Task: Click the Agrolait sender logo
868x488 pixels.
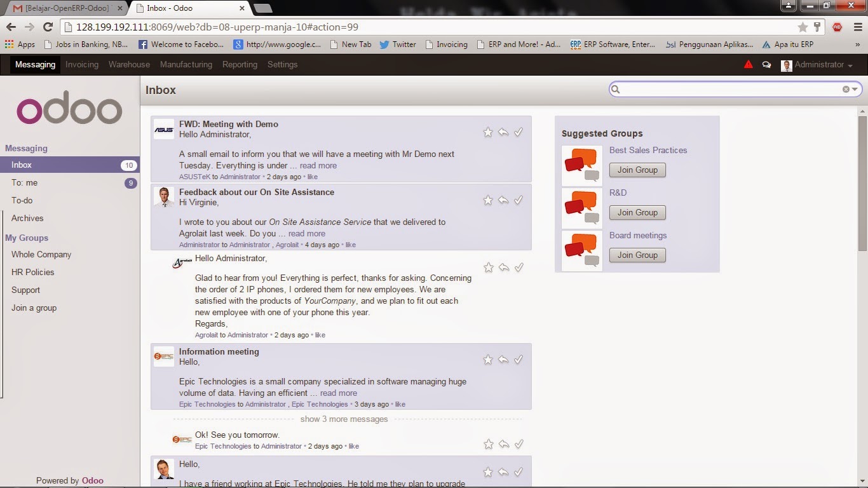Action: [182, 262]
